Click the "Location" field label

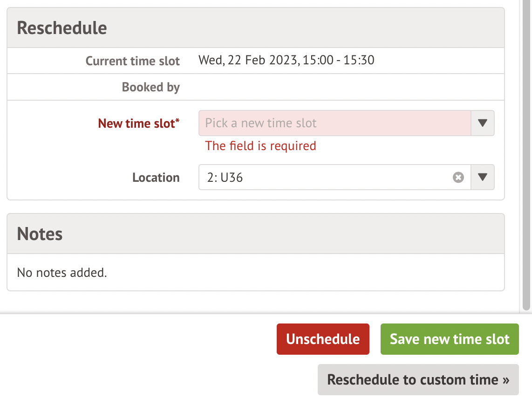point(156,178)
